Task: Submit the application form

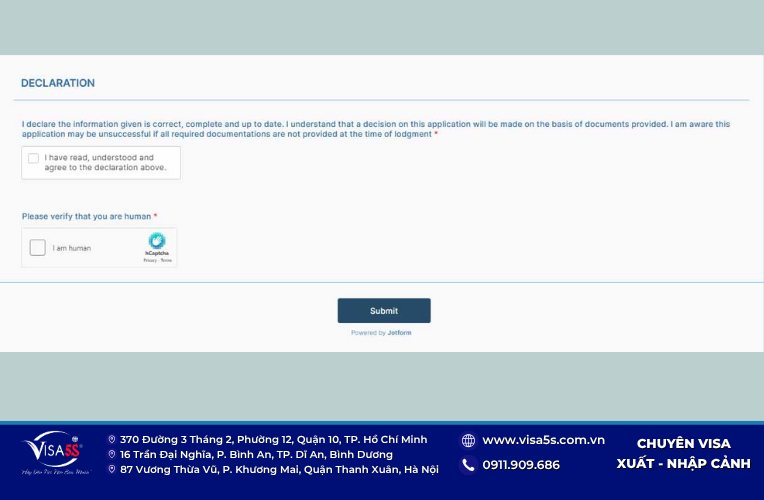Action: [384, 310]
